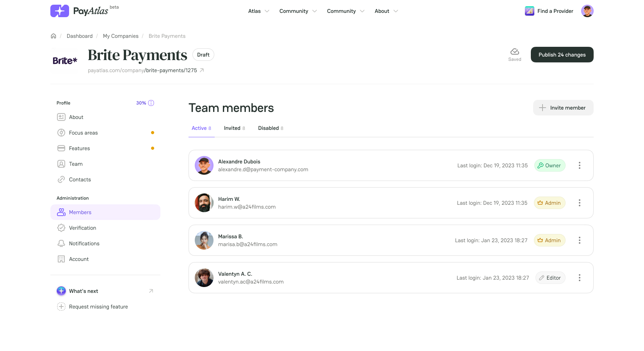Click the Request missing feature plus icon
The image size is (644, 351).
click(x=61, y=307)
